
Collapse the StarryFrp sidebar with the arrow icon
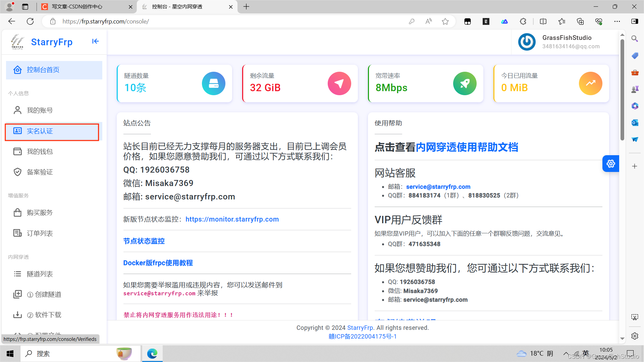(x=95, y=41)
